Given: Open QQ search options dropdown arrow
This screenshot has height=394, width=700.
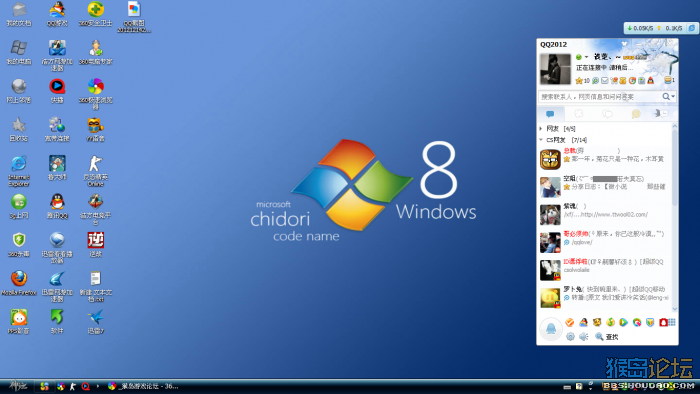Looking at the screenshot, I should click(x=673, y=96).
